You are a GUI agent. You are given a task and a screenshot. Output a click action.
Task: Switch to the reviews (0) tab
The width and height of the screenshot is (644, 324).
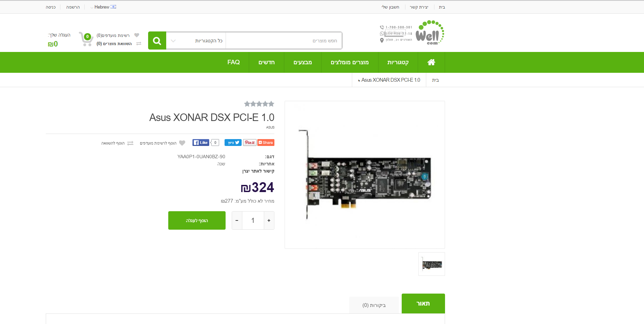(374, 305)
